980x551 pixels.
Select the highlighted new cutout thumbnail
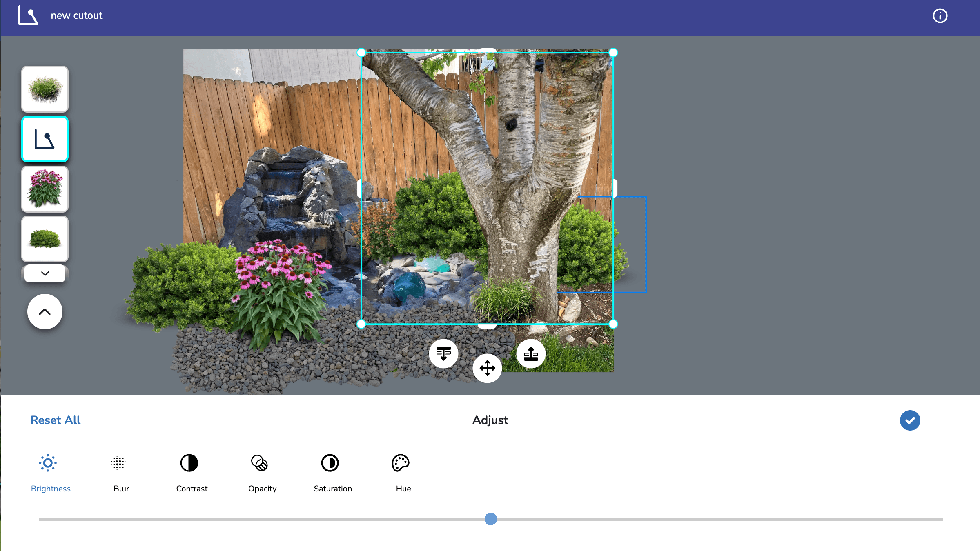(x=45, y=139)
